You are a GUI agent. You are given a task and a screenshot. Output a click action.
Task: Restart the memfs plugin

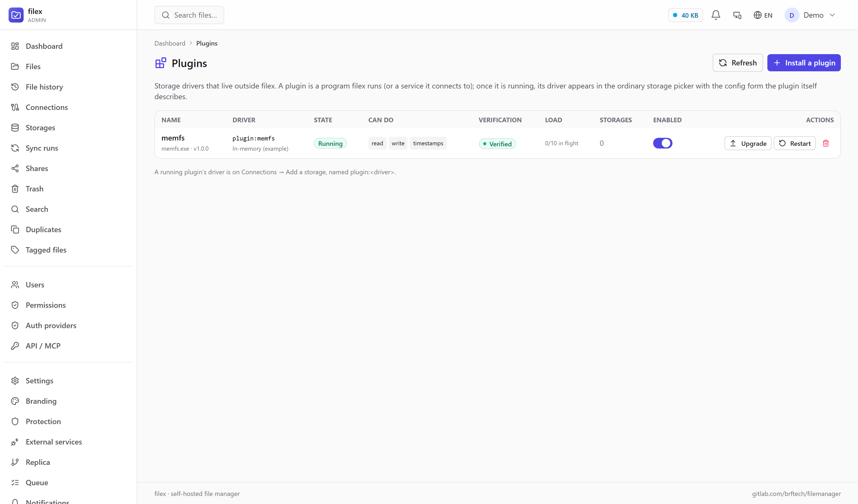795,143
